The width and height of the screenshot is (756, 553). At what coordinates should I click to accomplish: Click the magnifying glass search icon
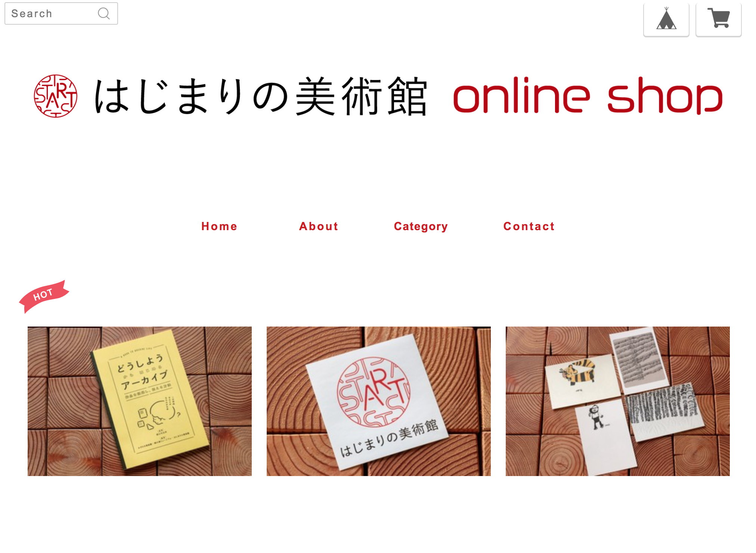pos(104,13)
